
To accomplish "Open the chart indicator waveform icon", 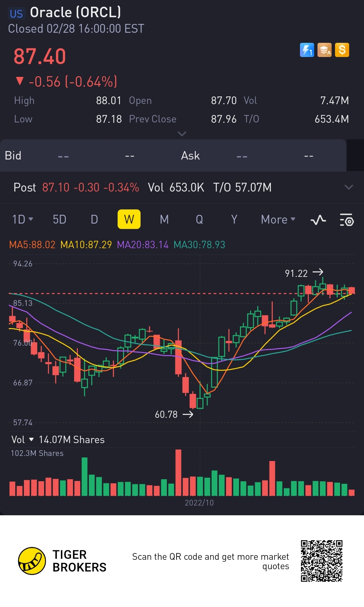I will [x=318, y=220].
